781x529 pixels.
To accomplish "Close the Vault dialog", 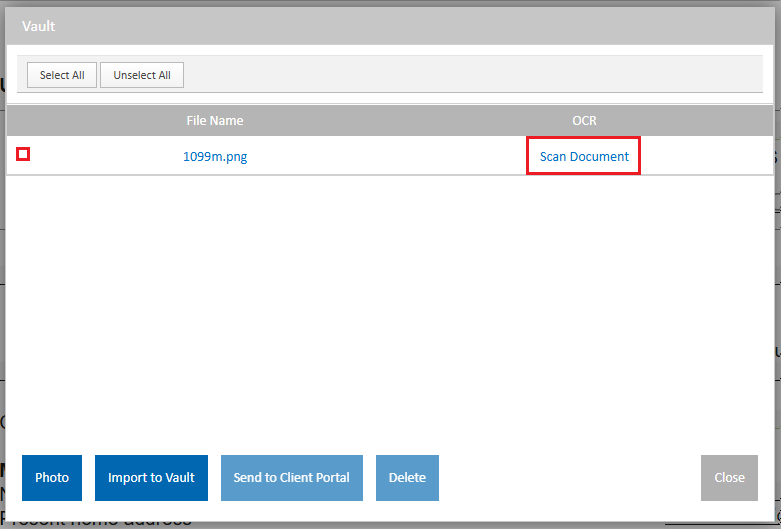I will (x=729, y=478).
